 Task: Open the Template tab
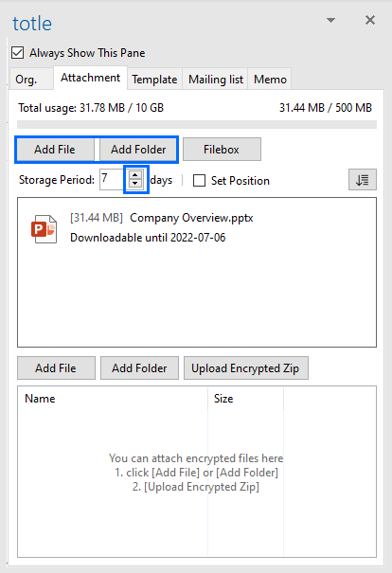click(x=154, y=79)
